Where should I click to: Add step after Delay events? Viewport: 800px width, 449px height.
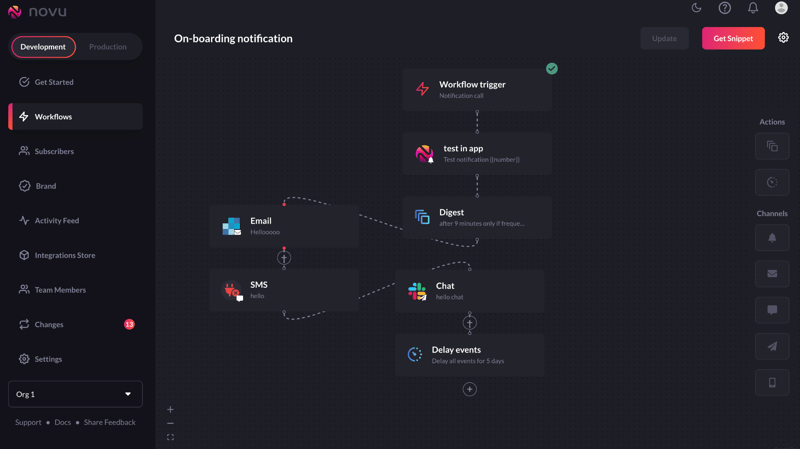(x=469, y=389)
